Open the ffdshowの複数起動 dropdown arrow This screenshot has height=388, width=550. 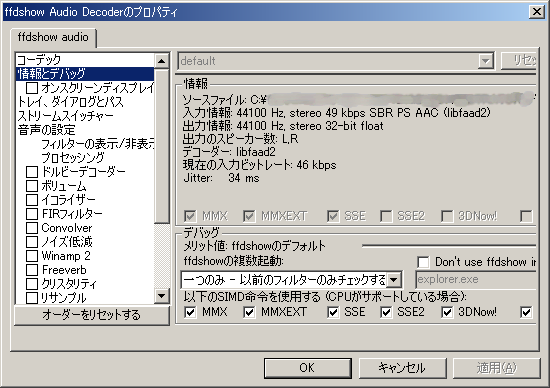[394, 280]
